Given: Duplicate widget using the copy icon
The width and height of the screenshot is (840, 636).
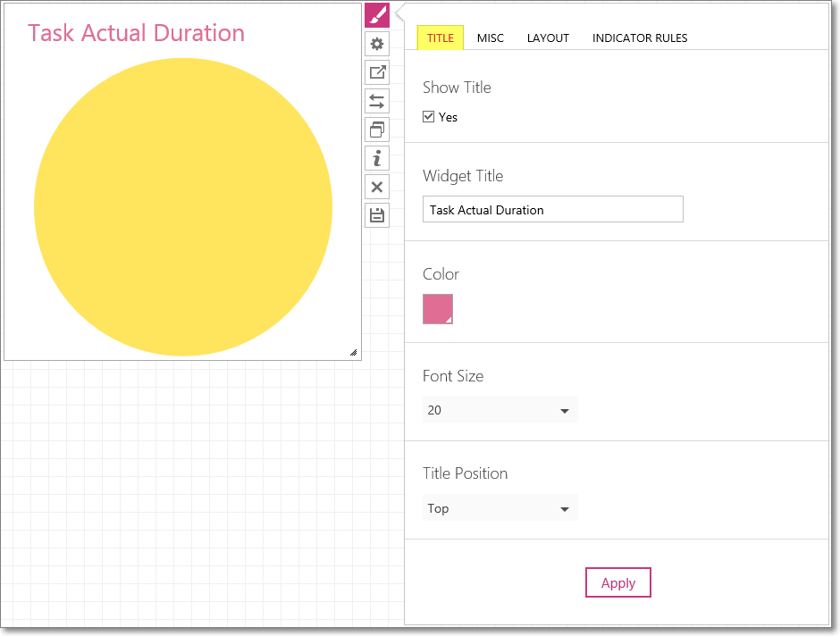Looking at the screenshot, I should coord(377,130).
